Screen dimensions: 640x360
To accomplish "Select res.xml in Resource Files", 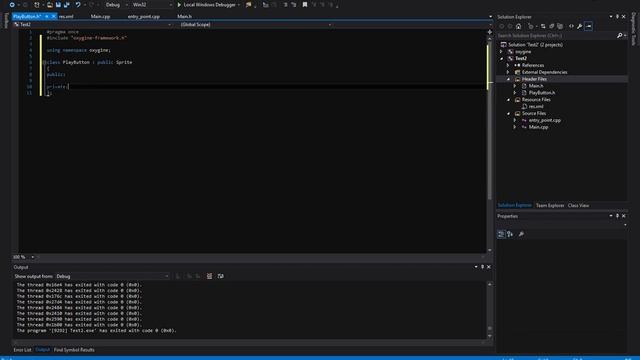I will (536, 107).
